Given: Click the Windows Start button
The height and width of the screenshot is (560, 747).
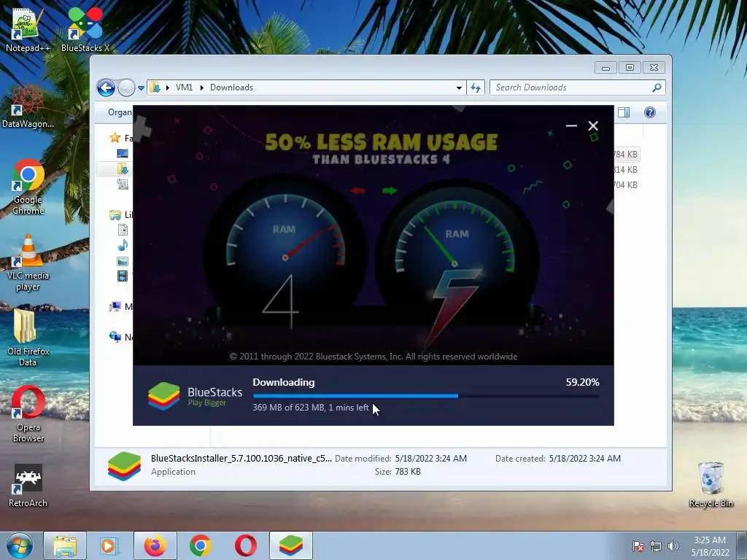Looking at the screenshot, I should pyautogui.click(x=19, y=545).
